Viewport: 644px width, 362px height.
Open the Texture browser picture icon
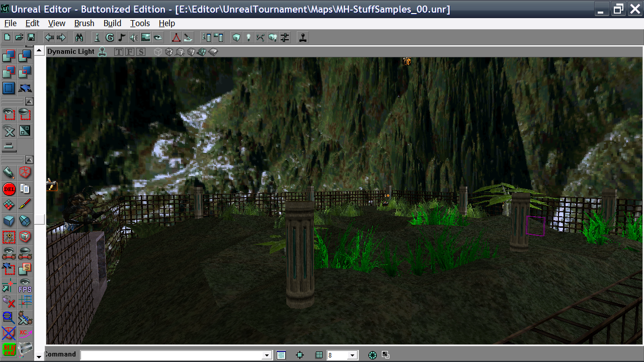[x=146, y=37]
